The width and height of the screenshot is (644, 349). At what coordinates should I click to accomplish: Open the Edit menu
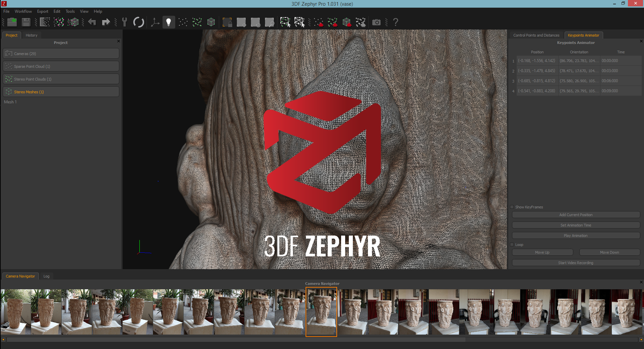tap(57, 11)
